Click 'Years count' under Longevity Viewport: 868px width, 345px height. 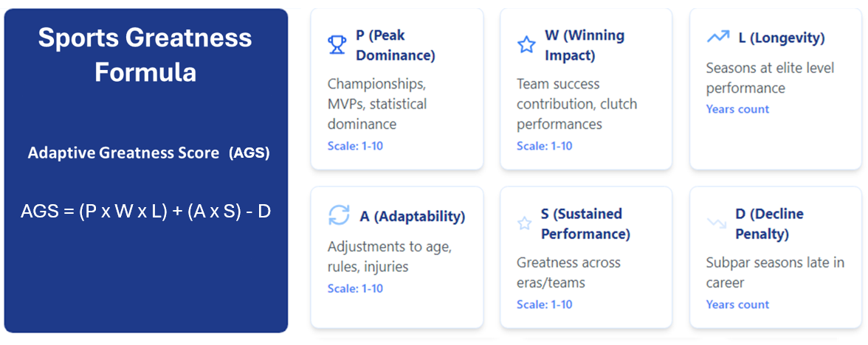(737, 109)
